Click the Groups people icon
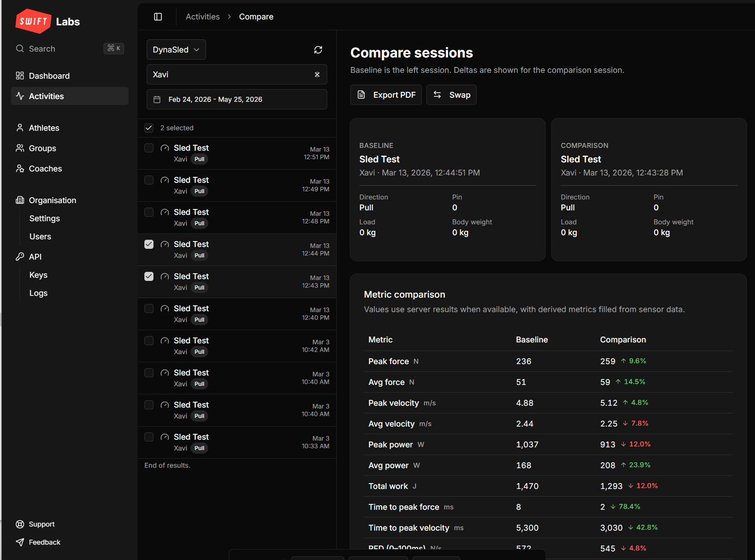 (20, 148)
